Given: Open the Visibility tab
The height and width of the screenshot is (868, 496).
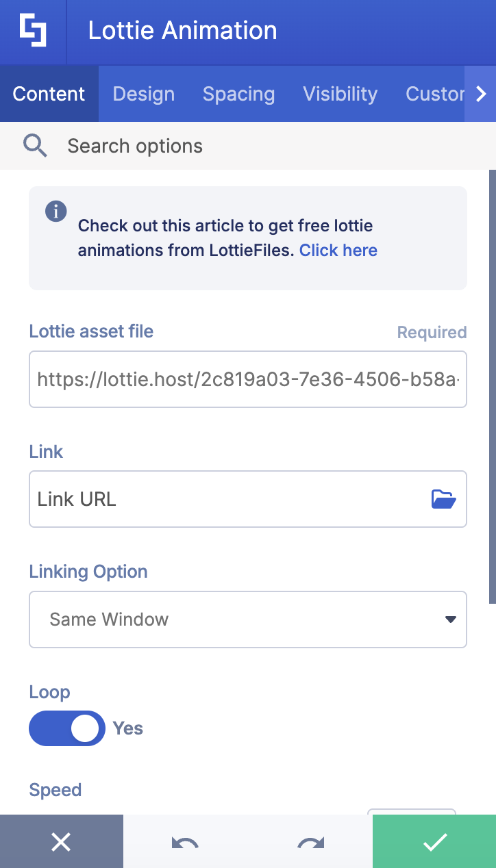Looking at the screenshot, I should (x=340, y=94).
